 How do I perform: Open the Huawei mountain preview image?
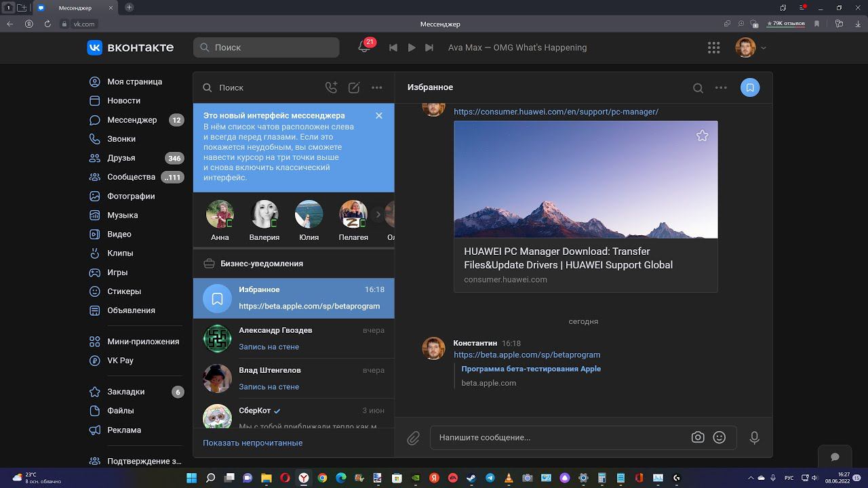[x=586, y=180]
